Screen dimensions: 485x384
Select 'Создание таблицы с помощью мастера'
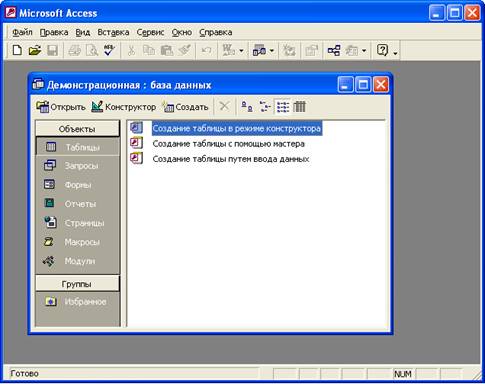point(229,144)
